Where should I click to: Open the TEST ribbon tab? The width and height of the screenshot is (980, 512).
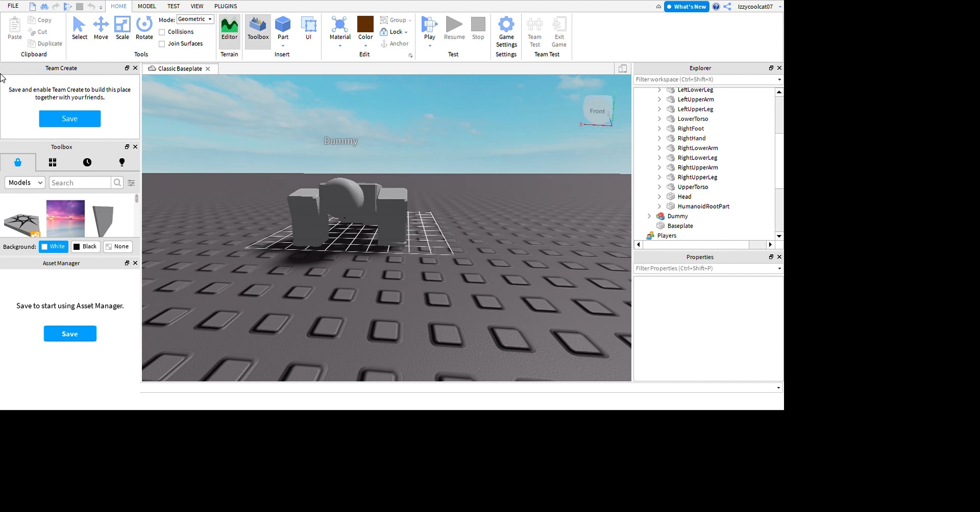click(174, 6)
